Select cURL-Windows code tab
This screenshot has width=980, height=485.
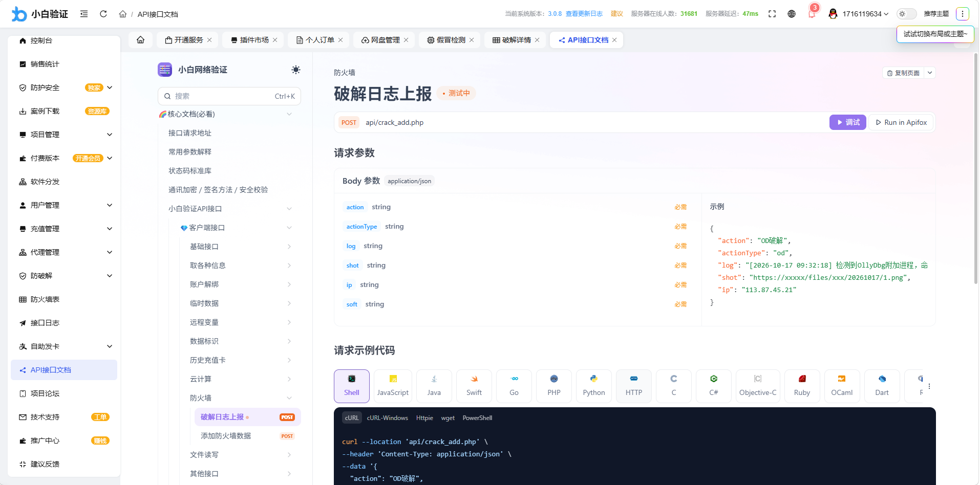pos(388,418)
